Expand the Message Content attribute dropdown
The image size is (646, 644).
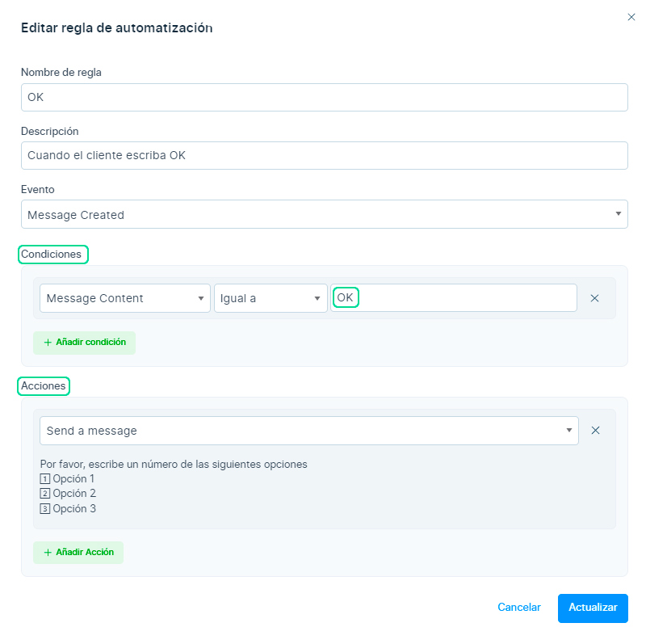(124, 298)
